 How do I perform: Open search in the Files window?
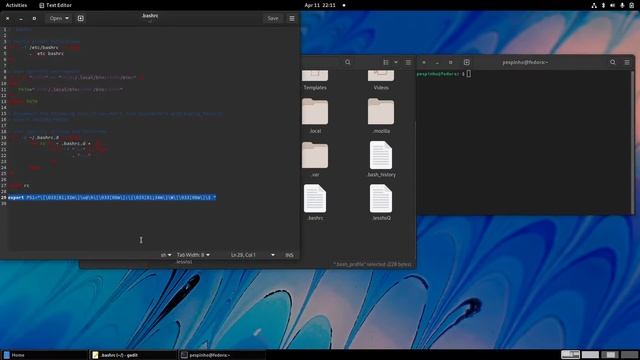click(x=348, y=62)
